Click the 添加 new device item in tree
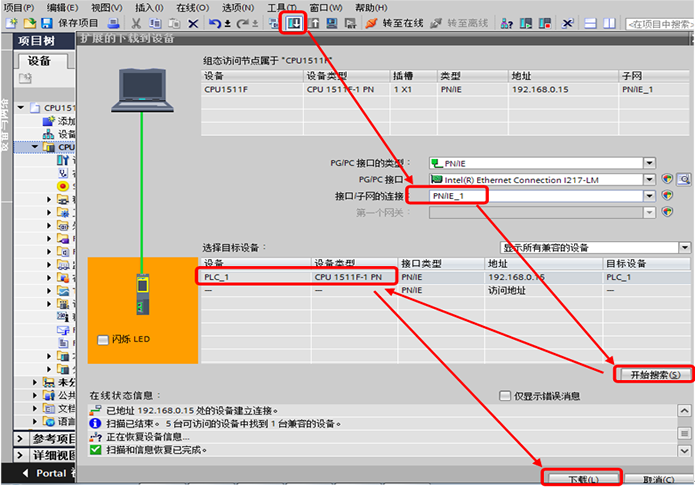This screenshot has width=695, height=488. coord(59,121)
